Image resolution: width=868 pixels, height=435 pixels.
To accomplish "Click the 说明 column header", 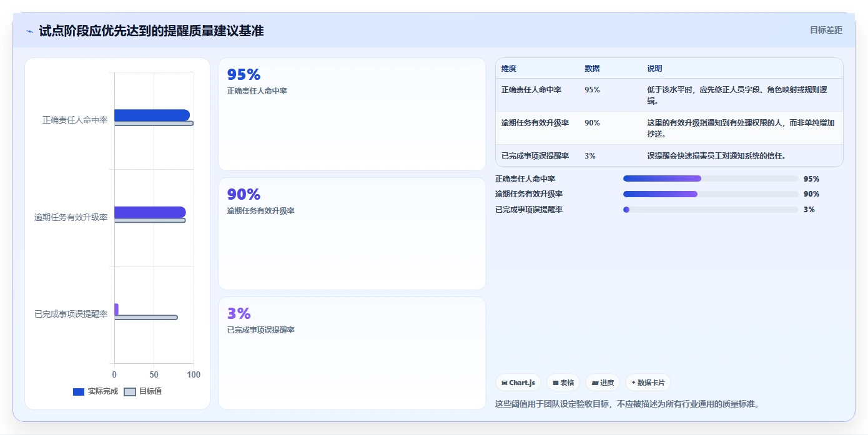I will (654, 69).
